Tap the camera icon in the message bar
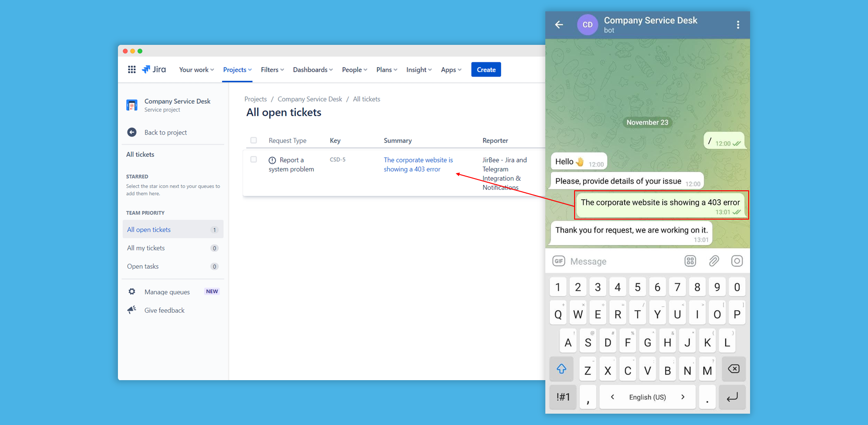The height and width of the screenshot is (425, 868). [737, 261]
